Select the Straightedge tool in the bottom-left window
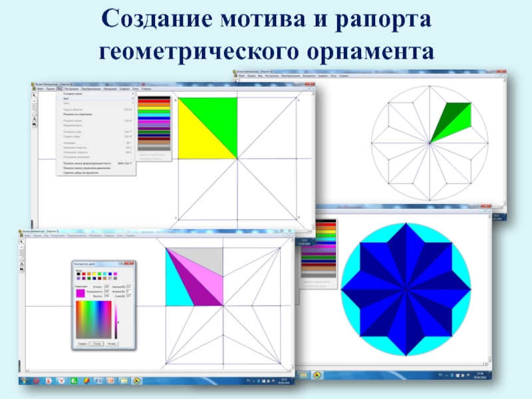The width and height of the screenshot is (532, 399). (x=22, y=258)
